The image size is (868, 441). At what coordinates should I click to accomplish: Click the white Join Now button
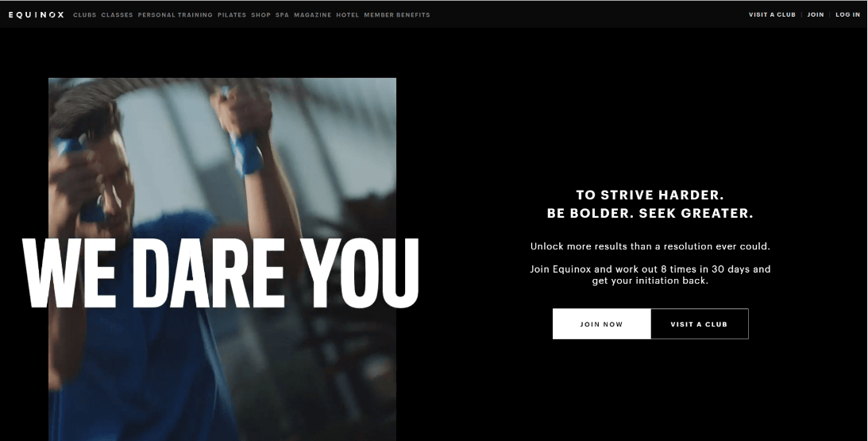[602, 324]
